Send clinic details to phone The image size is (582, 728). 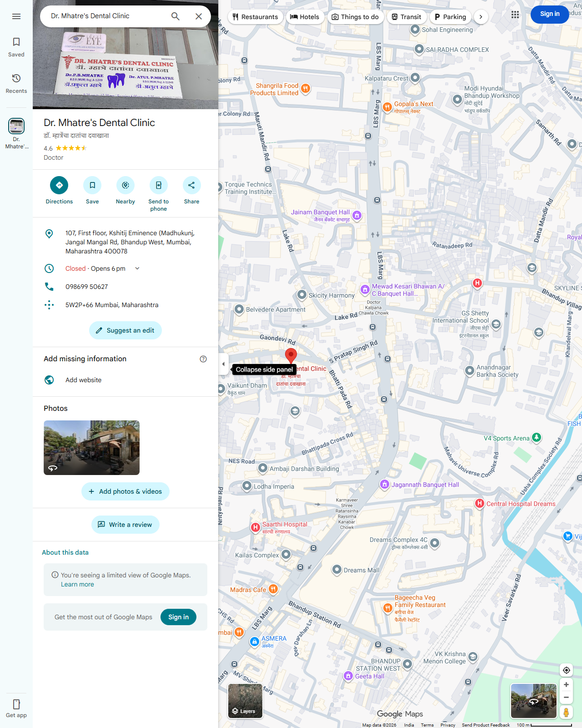click(x=159, y=194)
